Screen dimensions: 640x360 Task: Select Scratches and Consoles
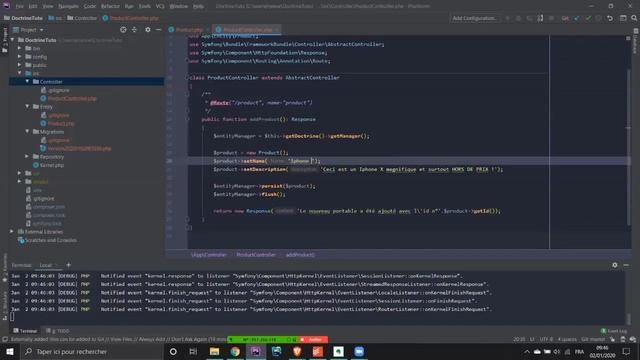click(47, 240)
